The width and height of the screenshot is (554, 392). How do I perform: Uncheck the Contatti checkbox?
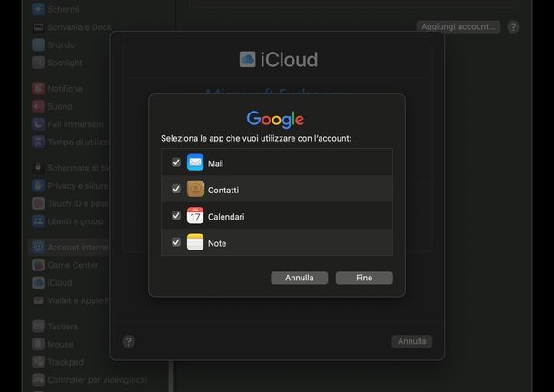coord(176,189)
